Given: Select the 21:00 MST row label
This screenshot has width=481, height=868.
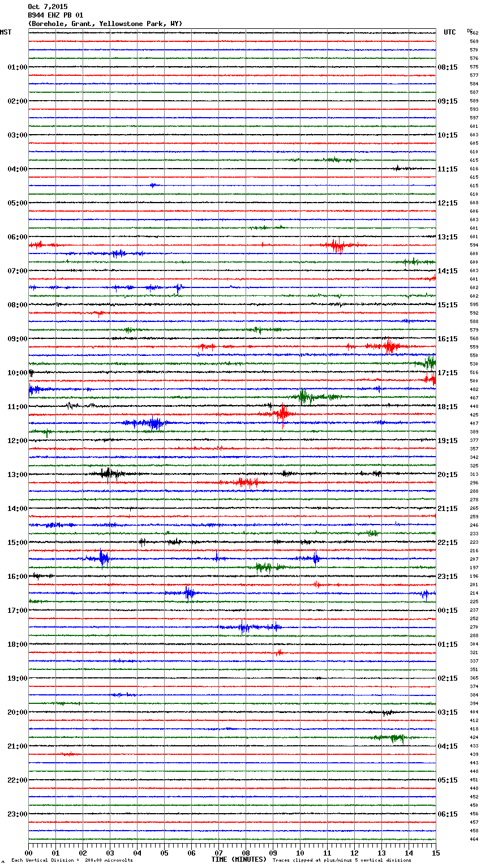Looking at the screenshot, I should coord(18,746).
